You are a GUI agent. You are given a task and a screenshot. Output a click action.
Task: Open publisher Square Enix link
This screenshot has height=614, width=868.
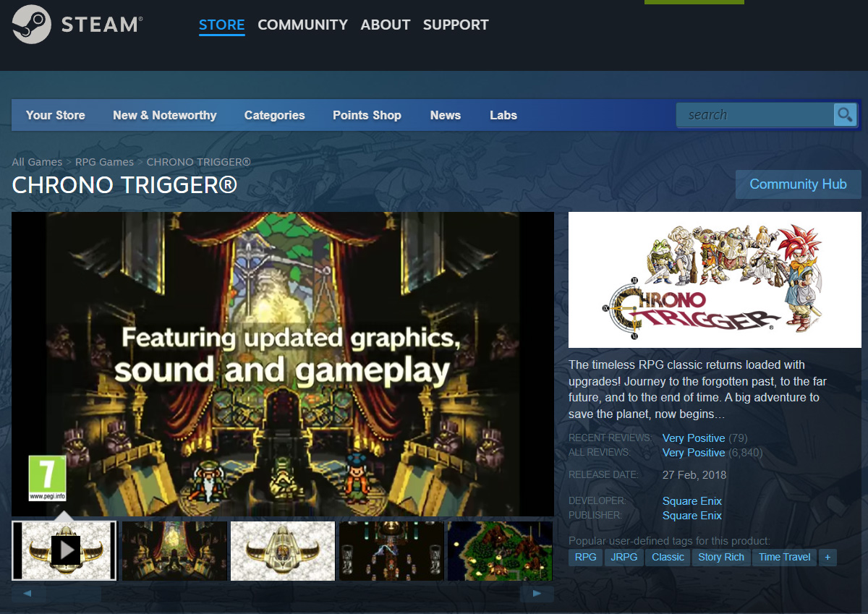[x=692, y=516]
